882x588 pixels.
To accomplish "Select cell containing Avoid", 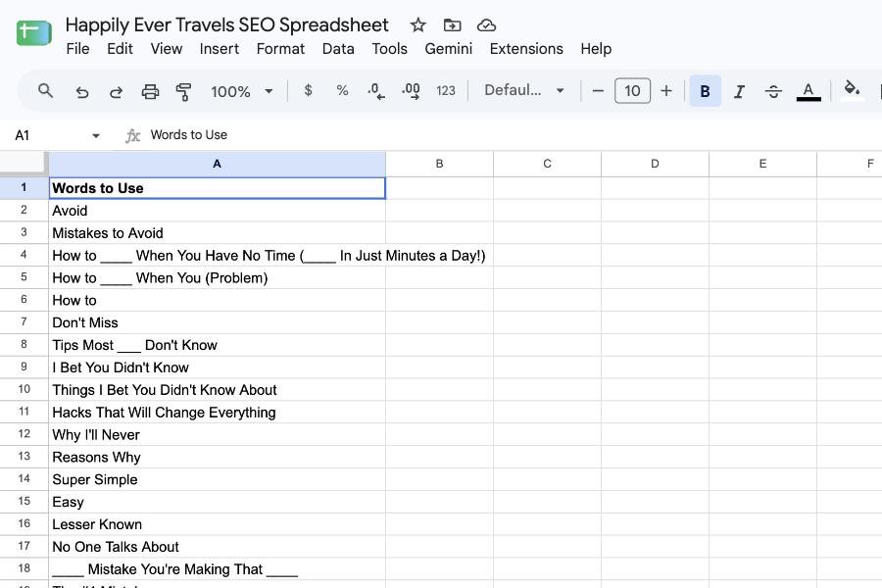I will pyautogui.click(x=218, y=211).
